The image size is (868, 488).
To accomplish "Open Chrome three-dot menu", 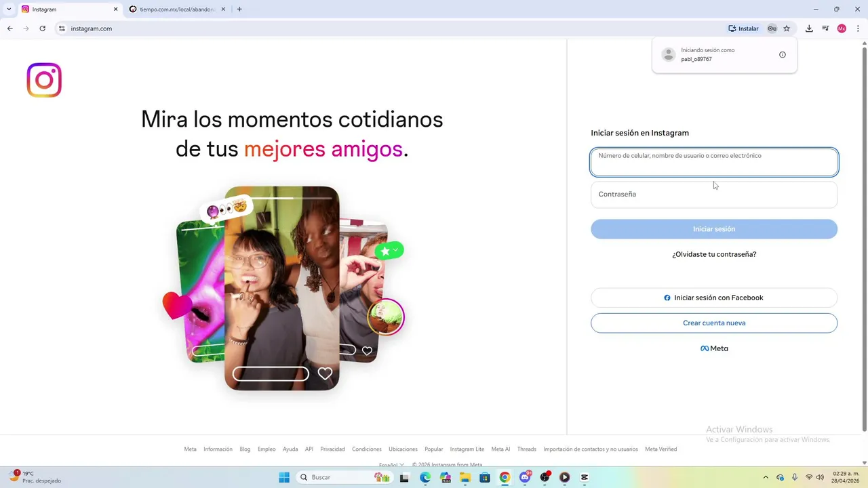I will [x=858, y=28].
